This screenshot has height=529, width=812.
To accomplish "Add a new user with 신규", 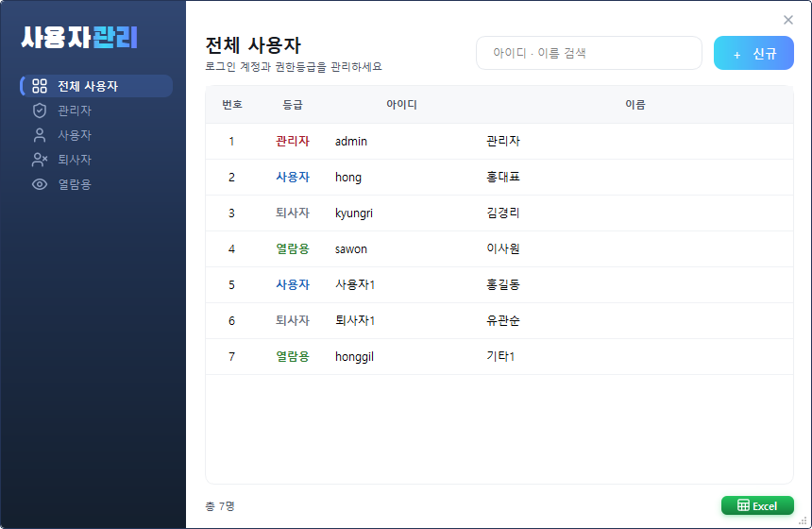I will pyautogui.click(x=753, y=53).
